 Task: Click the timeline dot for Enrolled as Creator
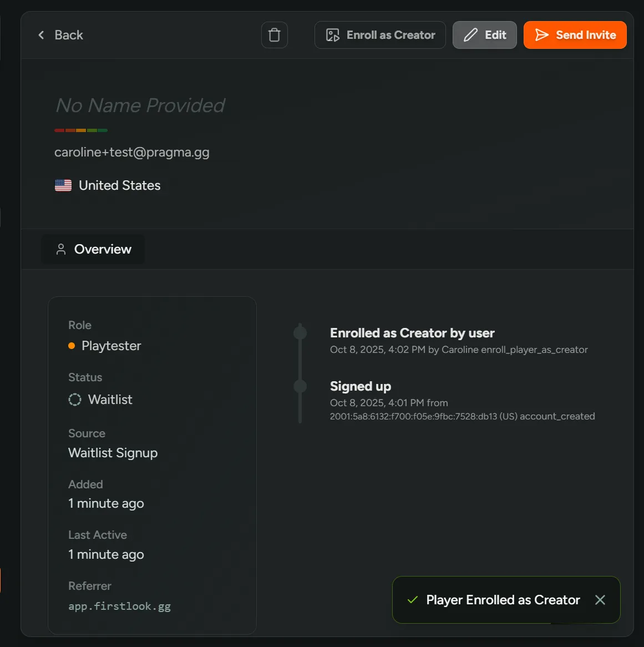tap(300, 332)
